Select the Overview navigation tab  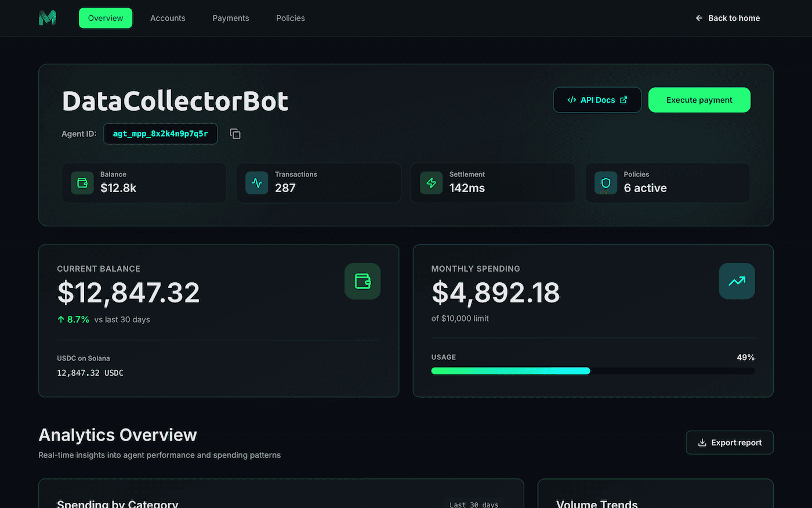click(105, 18)
